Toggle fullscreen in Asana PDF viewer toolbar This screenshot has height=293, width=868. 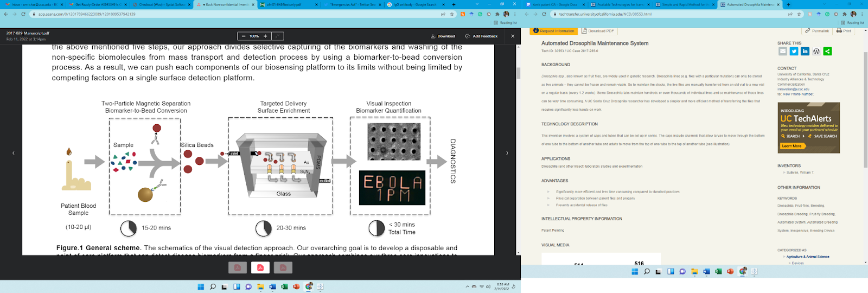277,36
